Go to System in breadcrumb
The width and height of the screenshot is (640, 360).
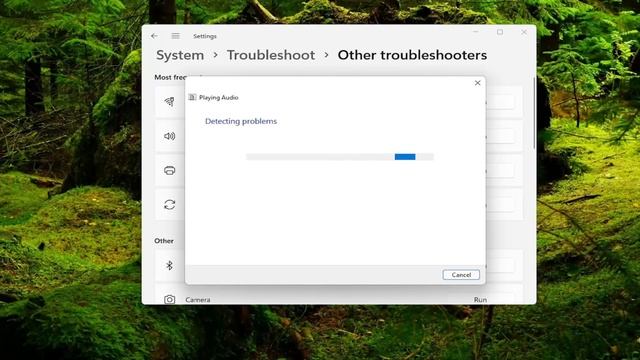(180, 55)
